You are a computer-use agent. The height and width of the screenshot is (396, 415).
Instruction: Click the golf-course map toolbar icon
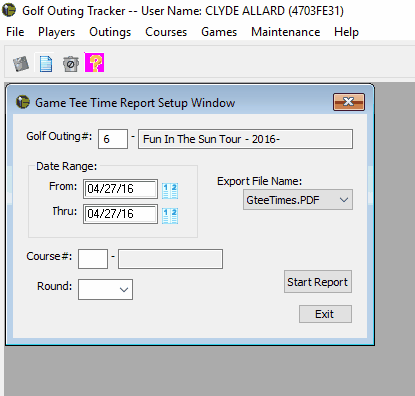point(21,63)
